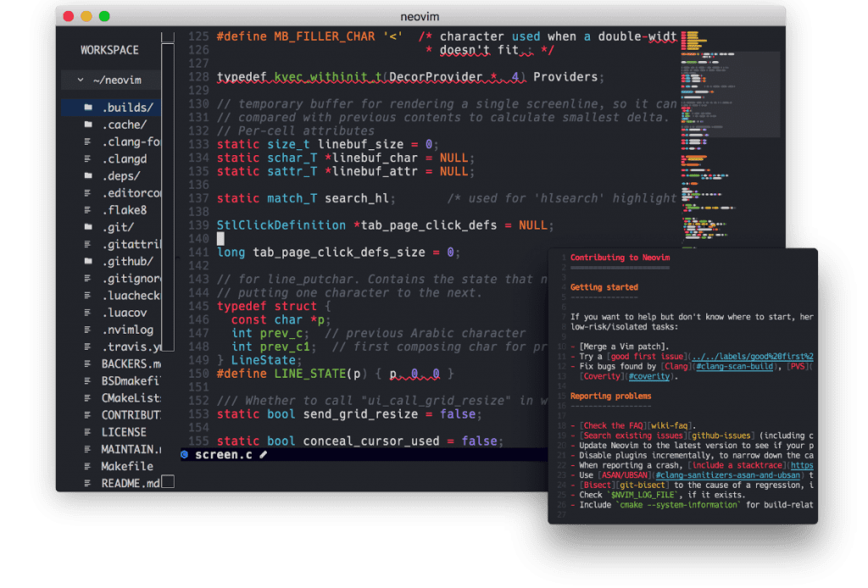Click the green zoom window button

[x=104, y=17]
